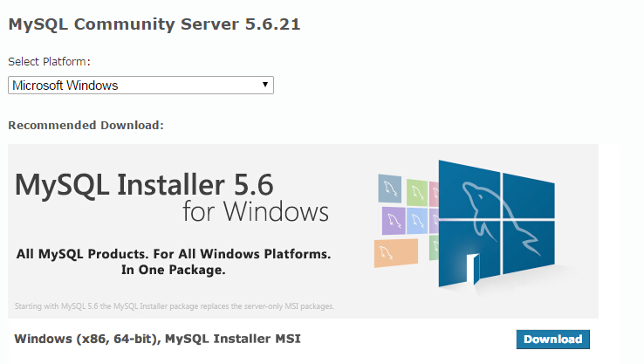This screenshot has width=644, height=364.
Task: Click the note 'Starting with MySQL 5.6...' text
Action: [175, 306]
